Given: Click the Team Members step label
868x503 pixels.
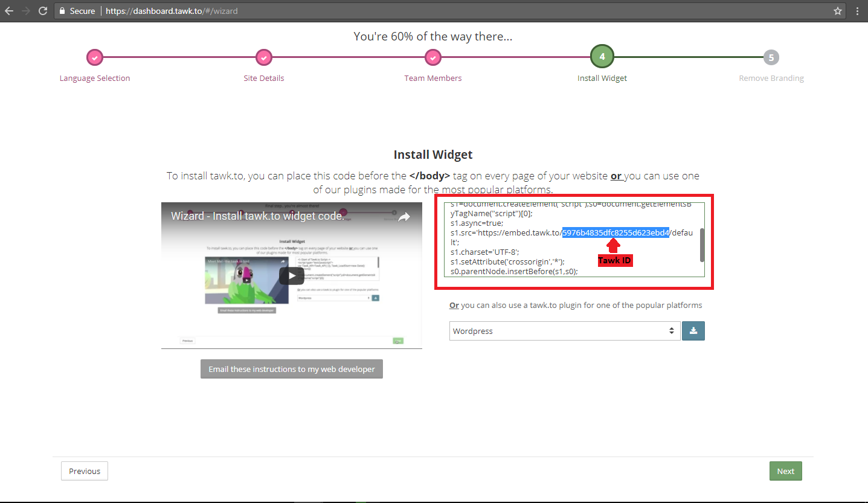Looking at the screenshot, I should point(433,78).
